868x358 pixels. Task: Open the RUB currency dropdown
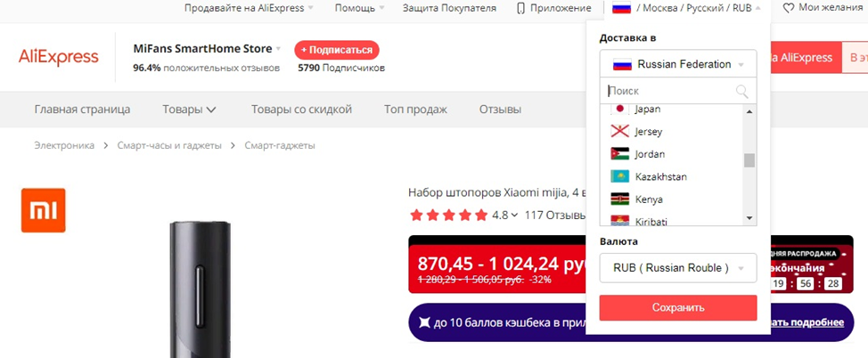click(x=678, y=267)
